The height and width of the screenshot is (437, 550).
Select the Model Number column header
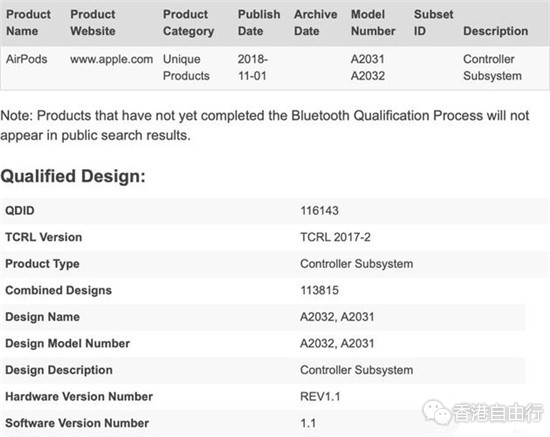373,23
